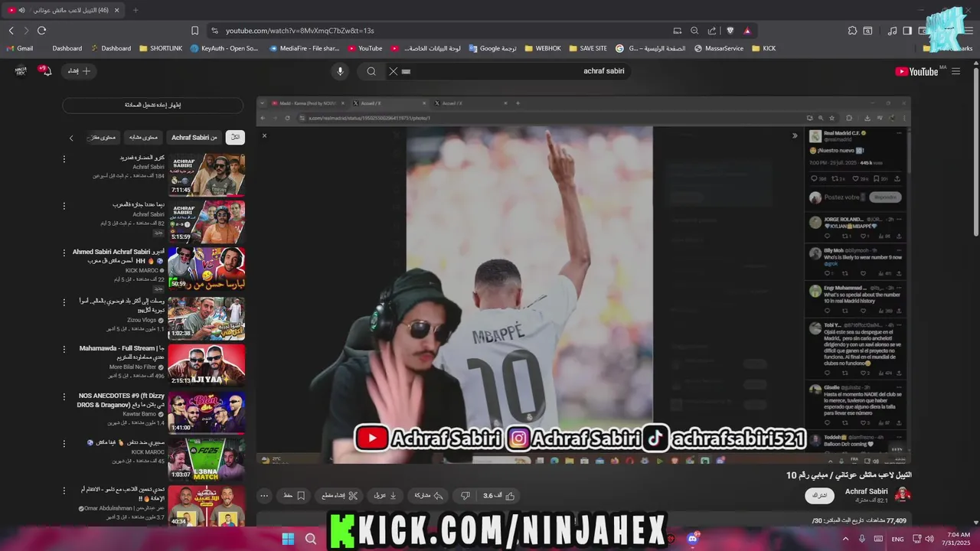Go back using the browser back arrow
This screenshot has height=551, width=980.
coord(11,31)
